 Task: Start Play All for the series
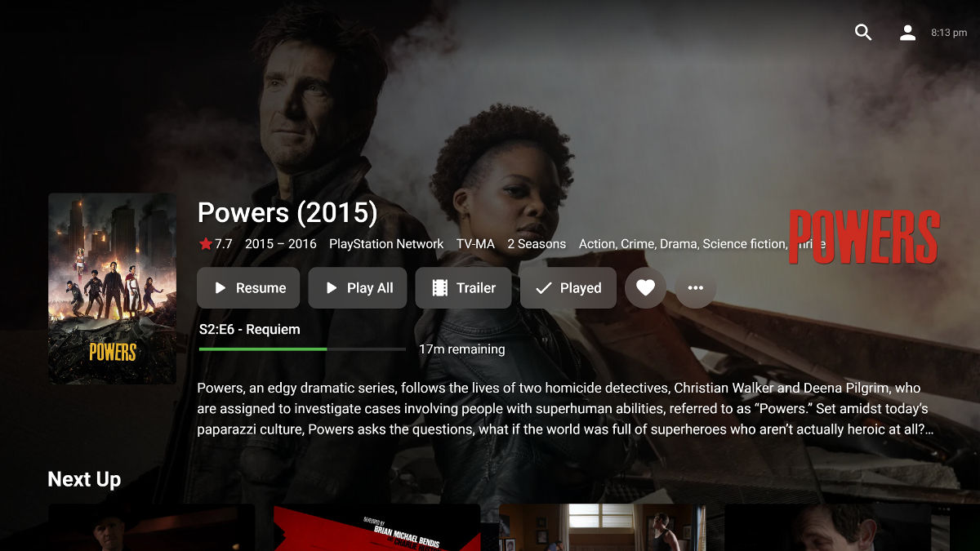358,288
